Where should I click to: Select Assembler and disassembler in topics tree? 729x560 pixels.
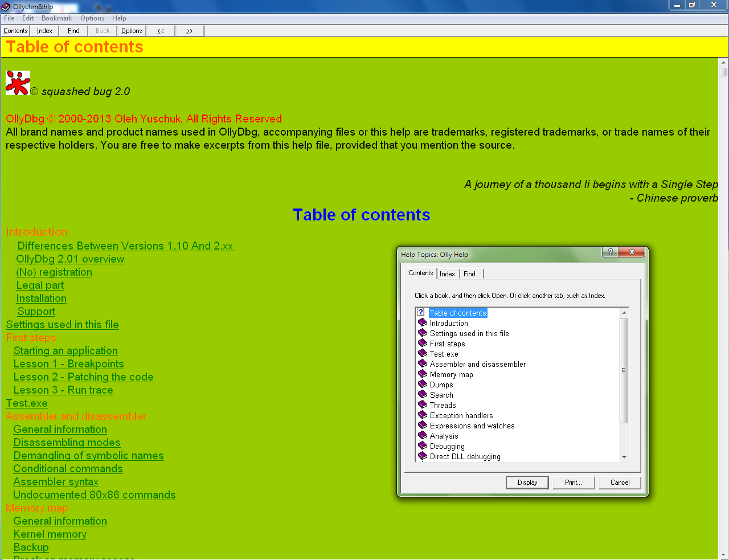click(477, 365)
